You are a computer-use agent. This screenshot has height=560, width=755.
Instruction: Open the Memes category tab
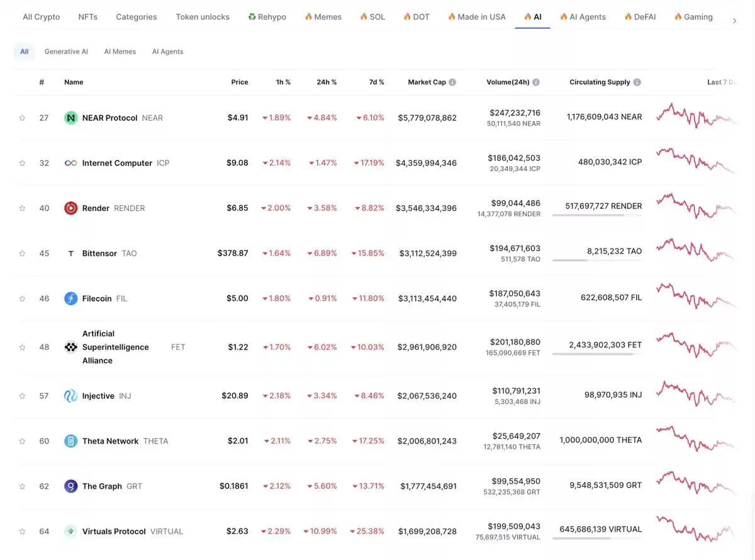[x=323, y=17]
